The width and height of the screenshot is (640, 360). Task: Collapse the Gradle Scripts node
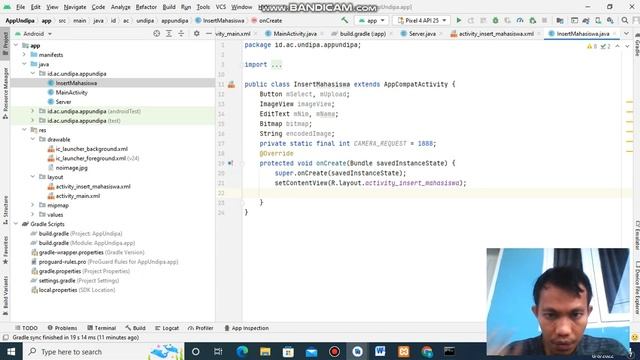click(16, 224)
